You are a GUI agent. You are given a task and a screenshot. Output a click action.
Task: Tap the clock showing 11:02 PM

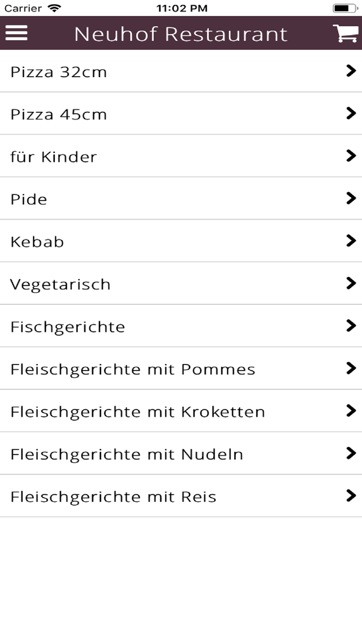coord(181,8)
